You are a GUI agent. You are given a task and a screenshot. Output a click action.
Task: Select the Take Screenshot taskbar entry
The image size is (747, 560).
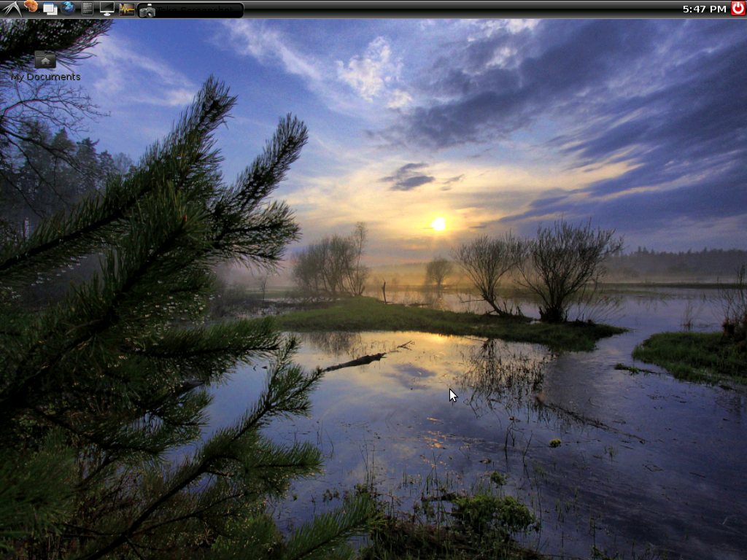[x=190, y=10]
